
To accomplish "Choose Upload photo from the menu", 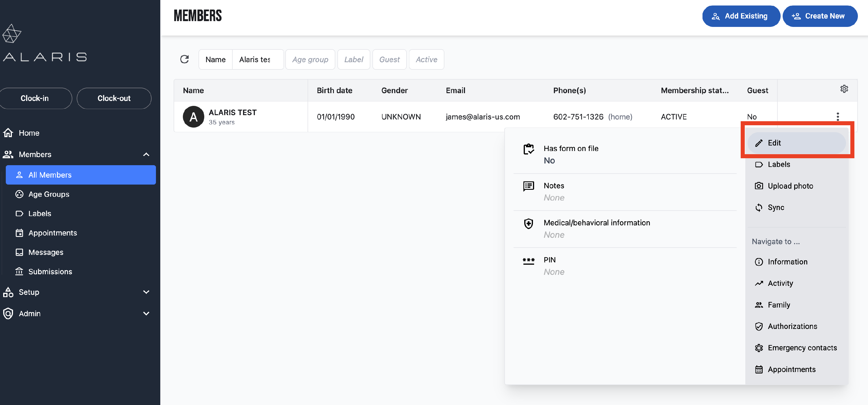I will point(790,186).
